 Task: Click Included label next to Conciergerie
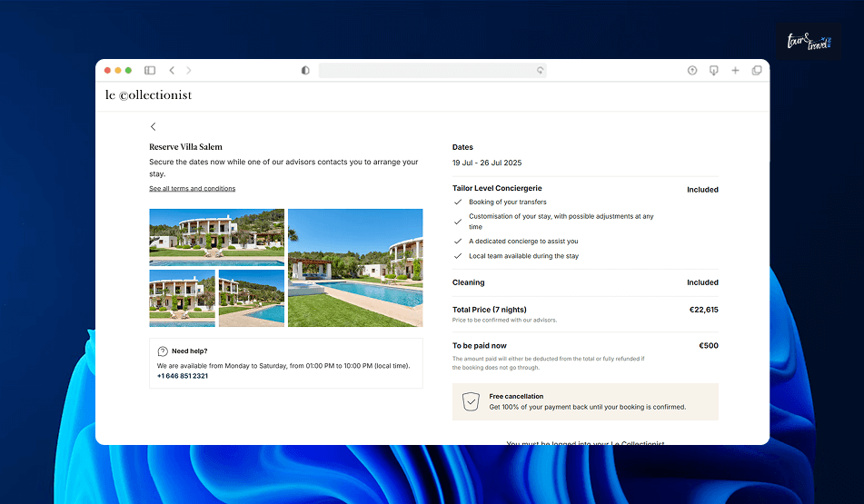coord(702,190)
